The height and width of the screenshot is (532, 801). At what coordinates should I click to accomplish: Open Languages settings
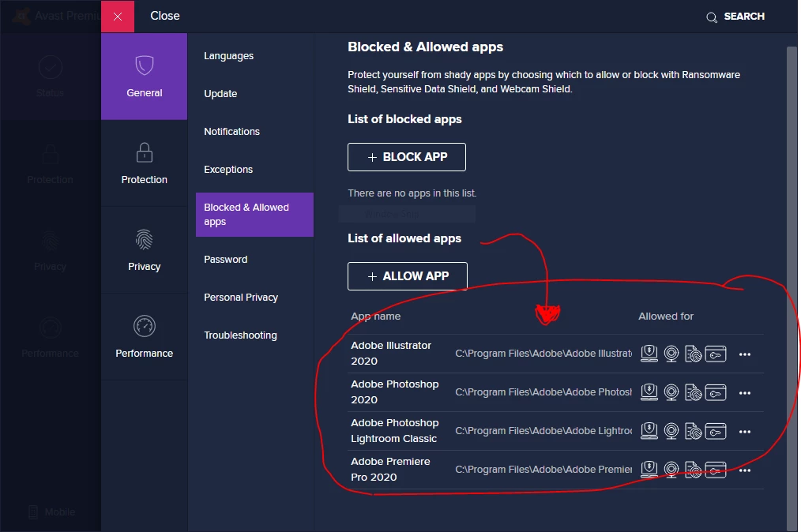[229, 56]
